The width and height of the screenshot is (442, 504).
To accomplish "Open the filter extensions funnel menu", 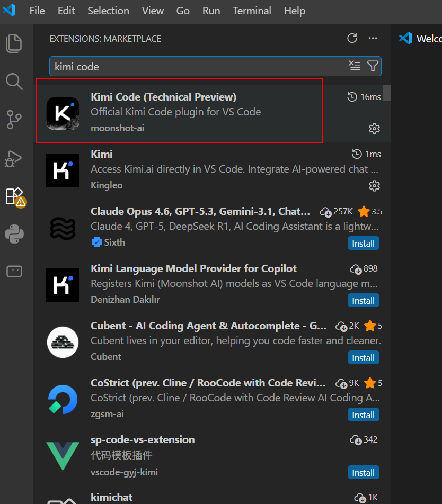I will (x=373, y=66).
